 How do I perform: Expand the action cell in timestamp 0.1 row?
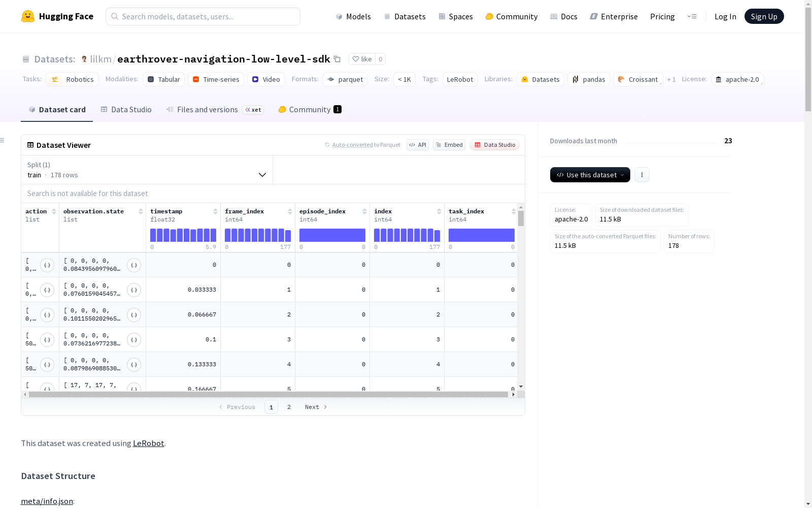click(x=47, y=340)
